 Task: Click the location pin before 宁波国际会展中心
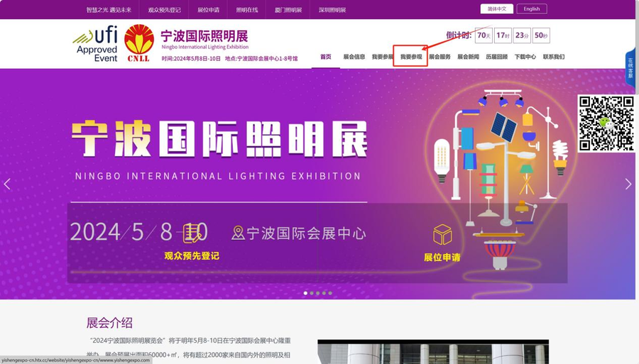[x=238, y=233]
